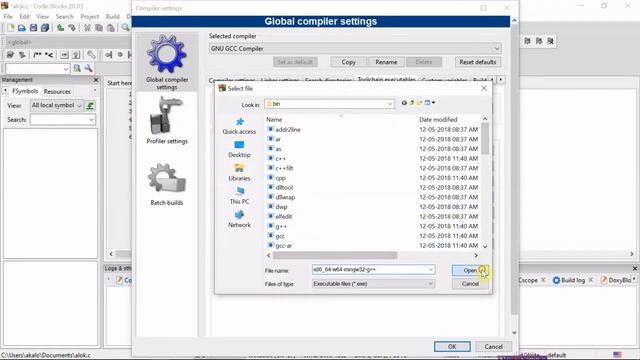
Task: Open the View menu in Code::Blocks
Action: (42, 17)
